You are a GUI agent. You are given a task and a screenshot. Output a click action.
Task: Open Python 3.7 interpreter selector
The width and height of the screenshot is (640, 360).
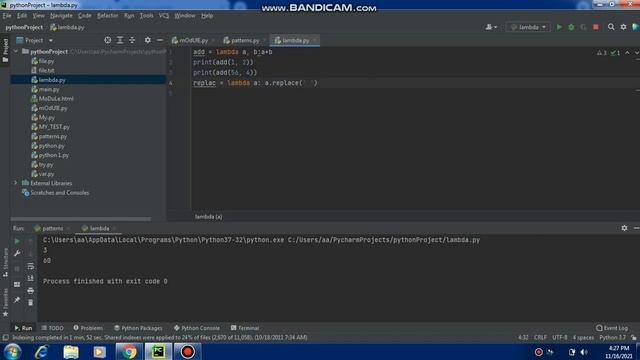[612, 338]
